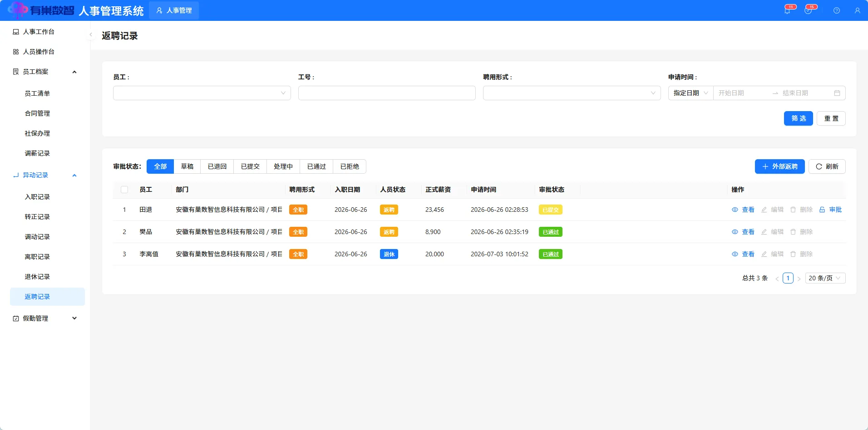Viewport: 868px width, 430px height.
Task: Click the 人员操作台 grid icon
Action: [16, 52]
